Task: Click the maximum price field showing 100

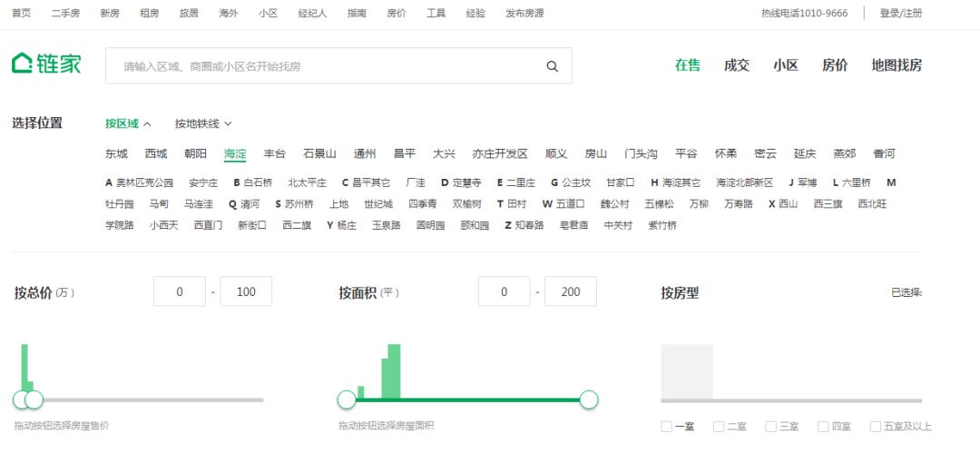Action: [x=246, y=291]
